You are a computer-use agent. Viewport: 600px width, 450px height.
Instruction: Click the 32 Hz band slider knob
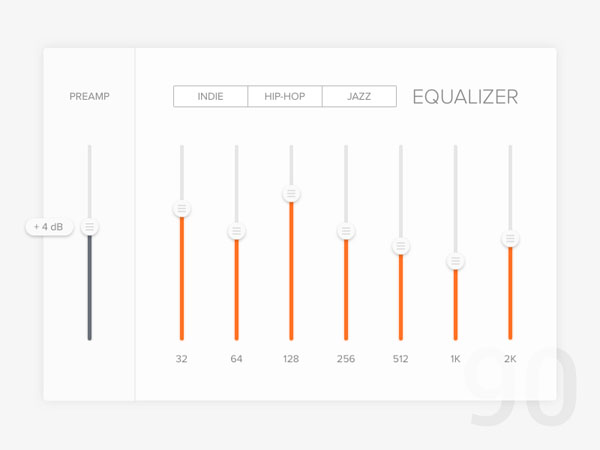(182, 209)
